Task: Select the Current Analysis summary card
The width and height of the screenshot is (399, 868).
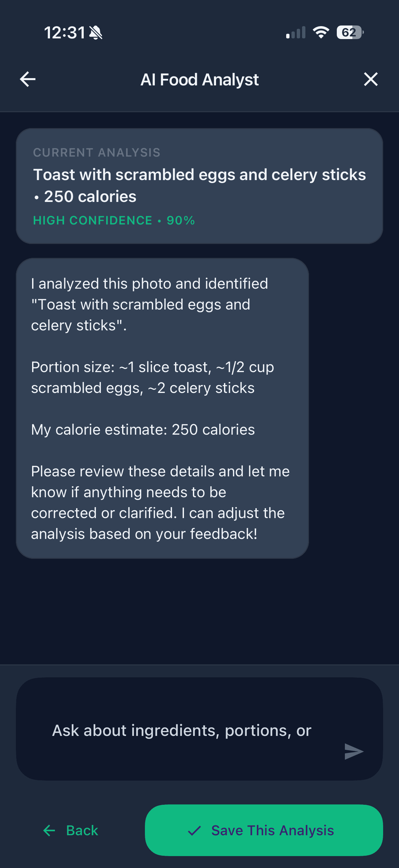Action: click(199, 185)
